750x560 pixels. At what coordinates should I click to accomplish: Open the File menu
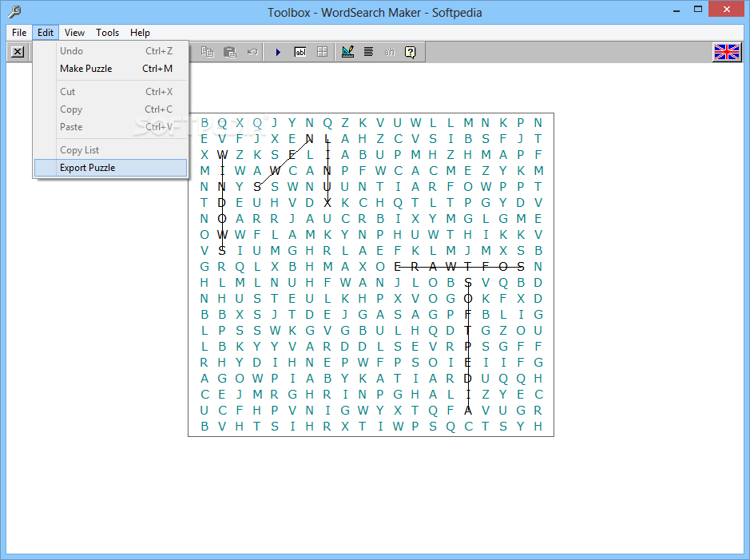point(19,33)
